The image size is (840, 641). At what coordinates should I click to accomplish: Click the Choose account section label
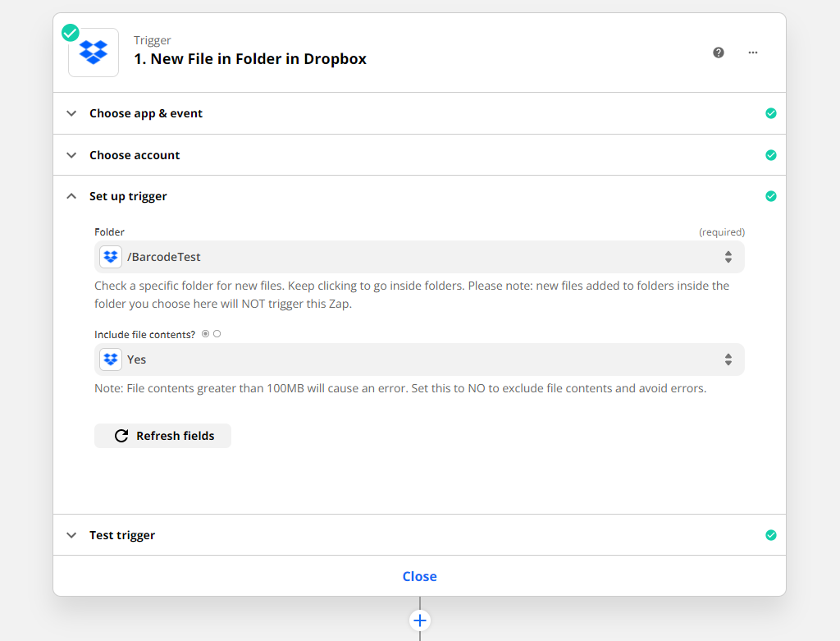[135, 155]
